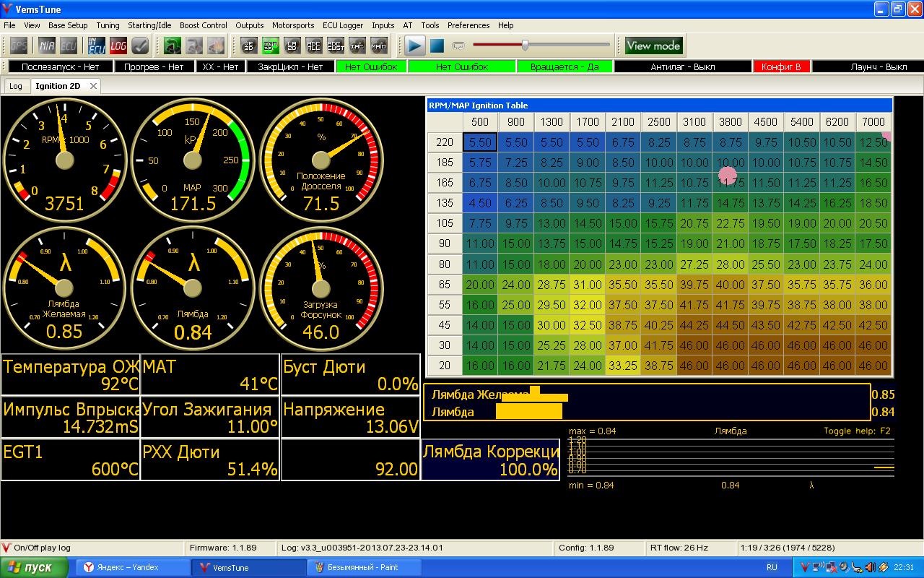Click the red LOG toolbar icon
Viewport: 924px width, 578px height.
[118, 46]
